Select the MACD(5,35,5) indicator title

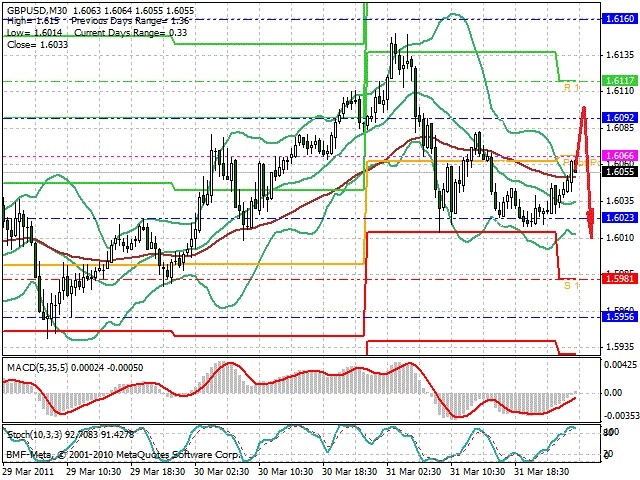click(x=38, y=368)
